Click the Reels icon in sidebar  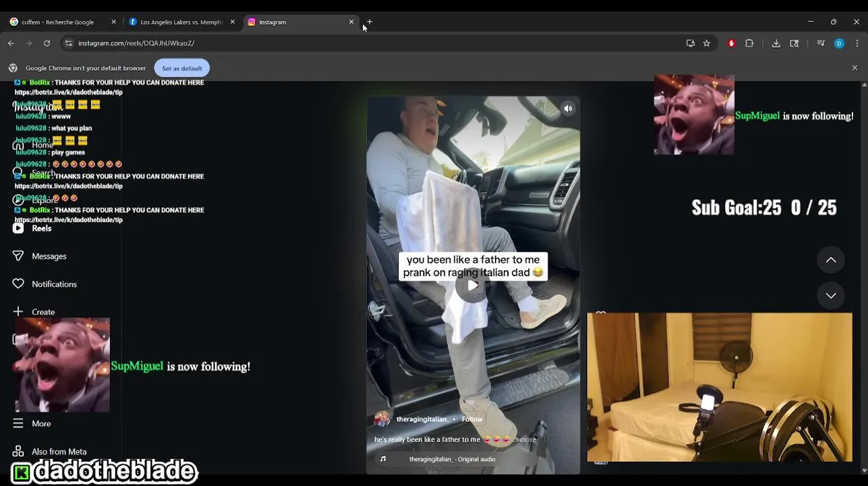(18, 228)
